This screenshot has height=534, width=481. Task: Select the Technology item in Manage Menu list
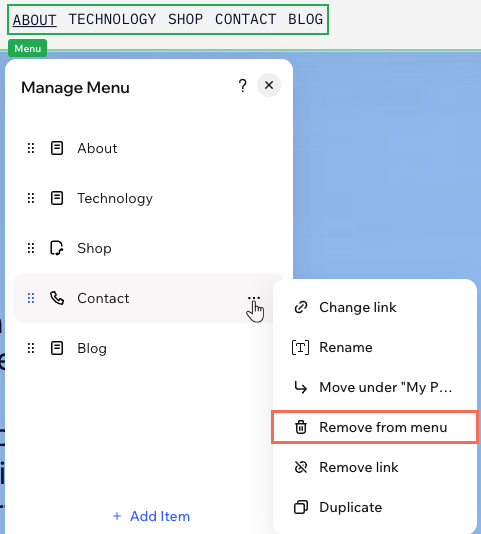coord(149,198)
